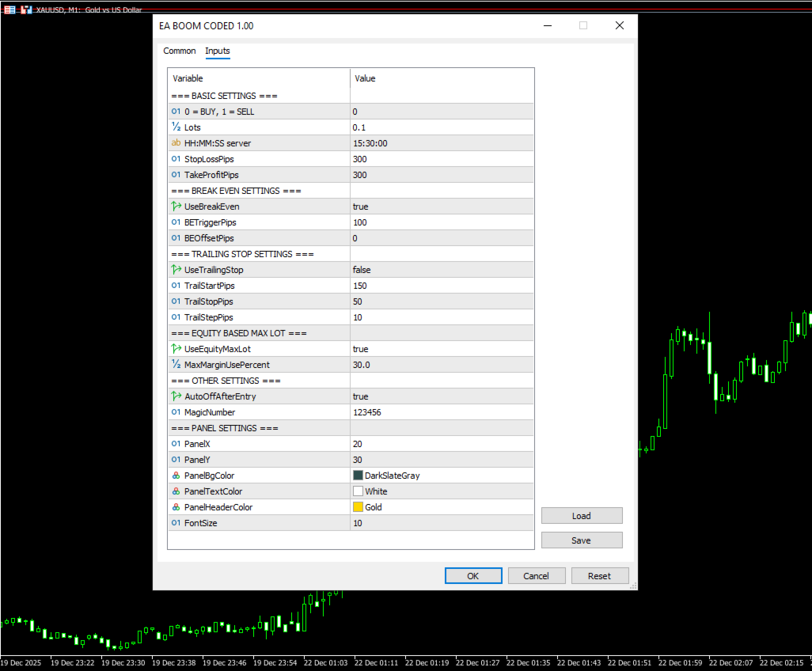Select the TRAILING STOP SETTINGS section row
Viewport: 812px width, 671px height.
pyautogui.click(x=351, y=254)
